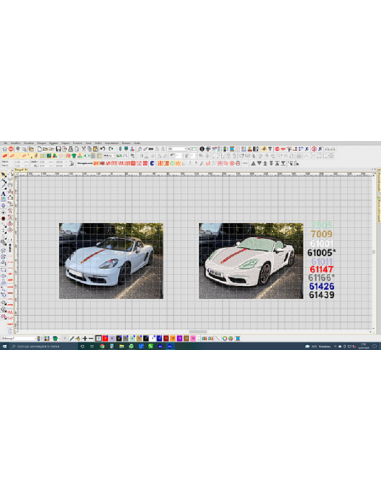Open the Windows Start menu
The height and width of the screenshot is (492, 381).
tap(4, 346)
